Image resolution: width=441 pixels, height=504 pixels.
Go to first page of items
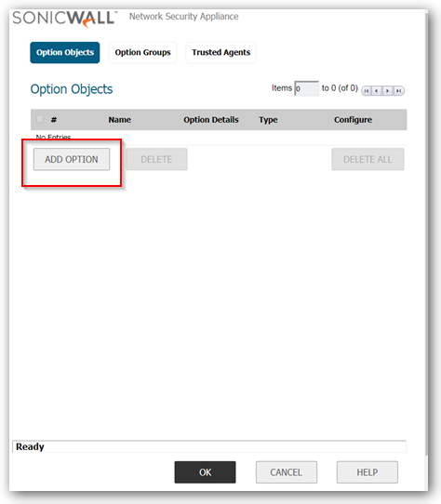pos(367,91)
